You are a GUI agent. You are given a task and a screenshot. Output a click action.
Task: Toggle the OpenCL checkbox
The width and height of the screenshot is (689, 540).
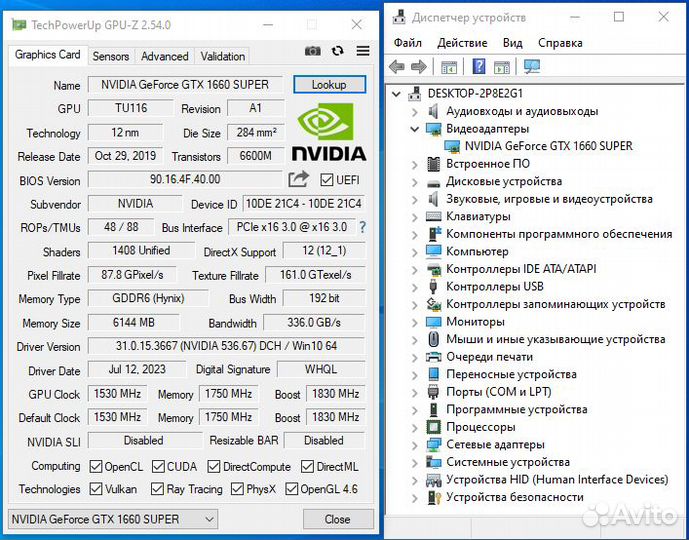pyautogui.click(x=95, y=466)
